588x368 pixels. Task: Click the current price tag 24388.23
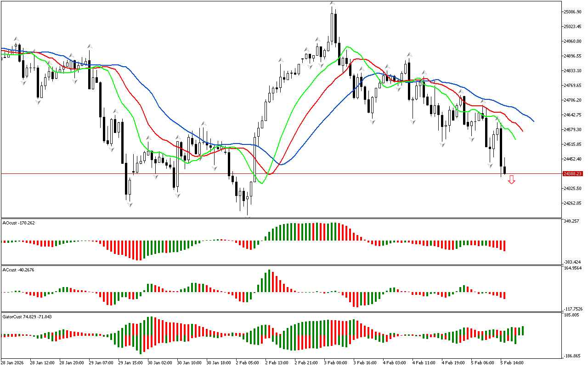coord(572,173)
